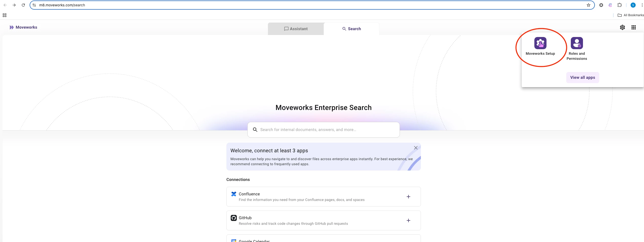Open the Confluence connection card title
The height and width of the screenshot is (242, 644).
[249, 194]
